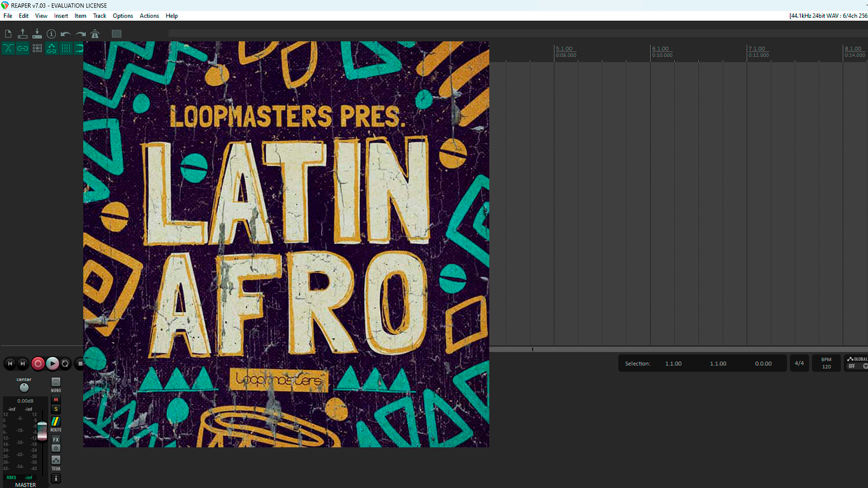Open the Edit menu
Image resolution: width=868 pixels, height=488 pixels.
click(x=24, y=16)
